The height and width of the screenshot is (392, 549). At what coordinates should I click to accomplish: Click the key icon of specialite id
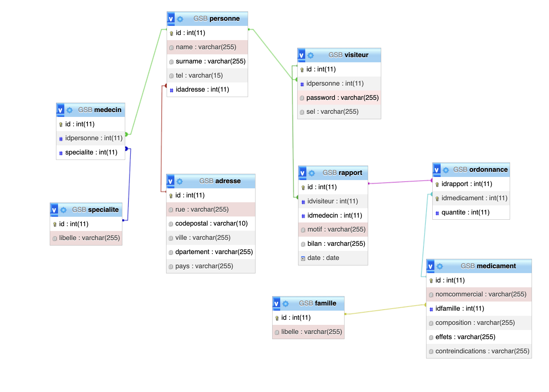click(x=55, y=224)
